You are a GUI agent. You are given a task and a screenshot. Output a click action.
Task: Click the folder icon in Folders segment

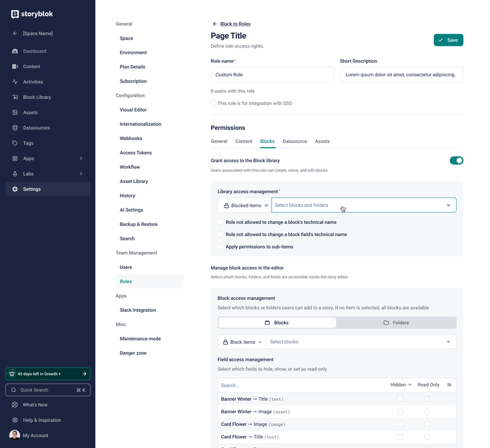click(386, 323)
